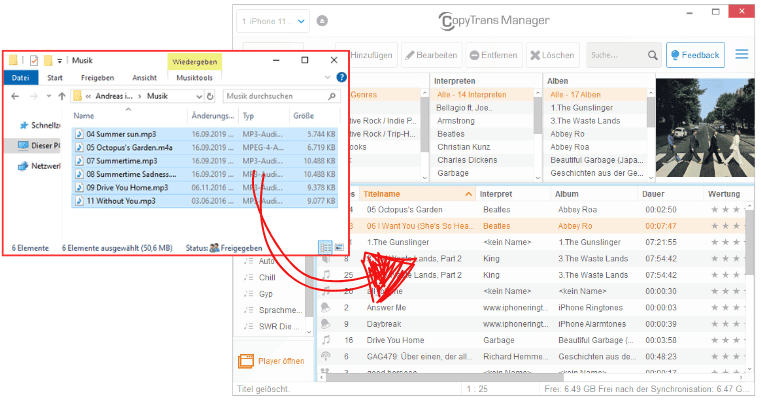
Task: Select the Daybreak track row
Action: (531, 324)
